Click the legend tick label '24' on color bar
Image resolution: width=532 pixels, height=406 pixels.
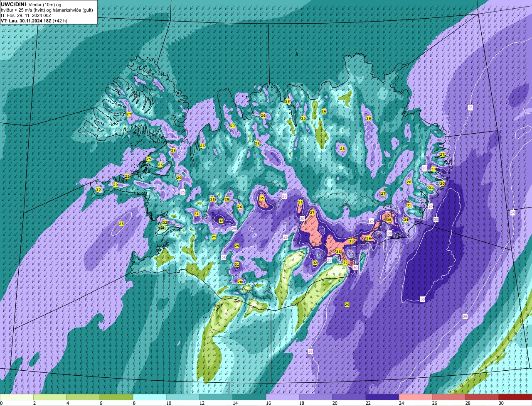pos(401,403)
